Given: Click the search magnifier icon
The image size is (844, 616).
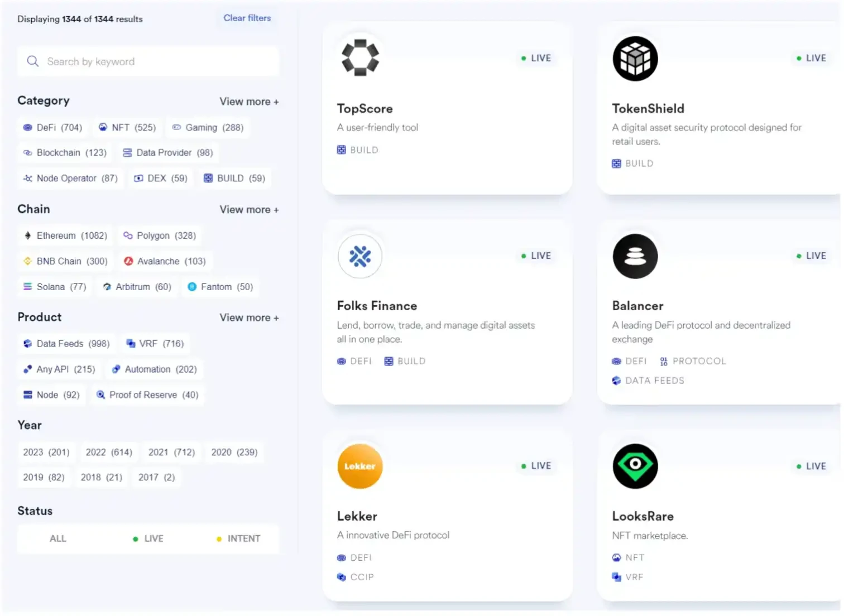Looking at the screenshot, I should click(x=33, y=61).
